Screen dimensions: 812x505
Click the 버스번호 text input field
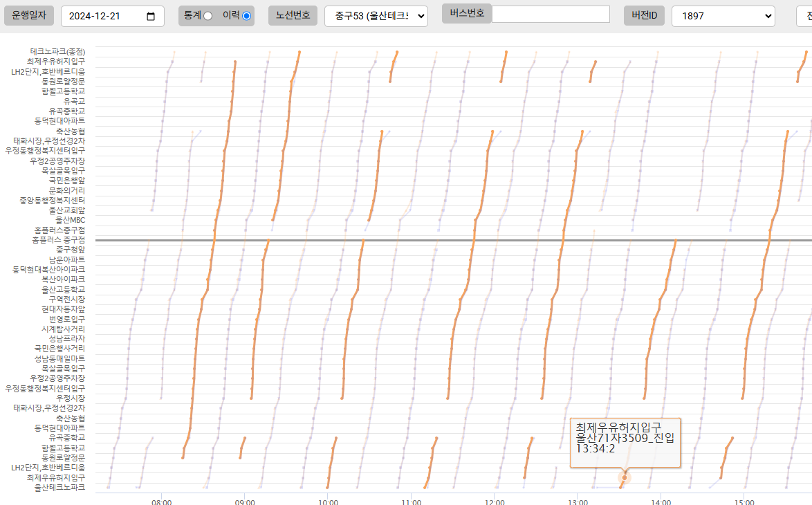(551, 15)
